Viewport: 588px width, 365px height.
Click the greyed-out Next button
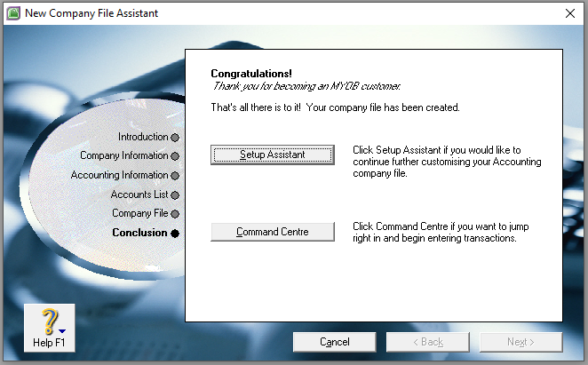[x=520, y=342]
